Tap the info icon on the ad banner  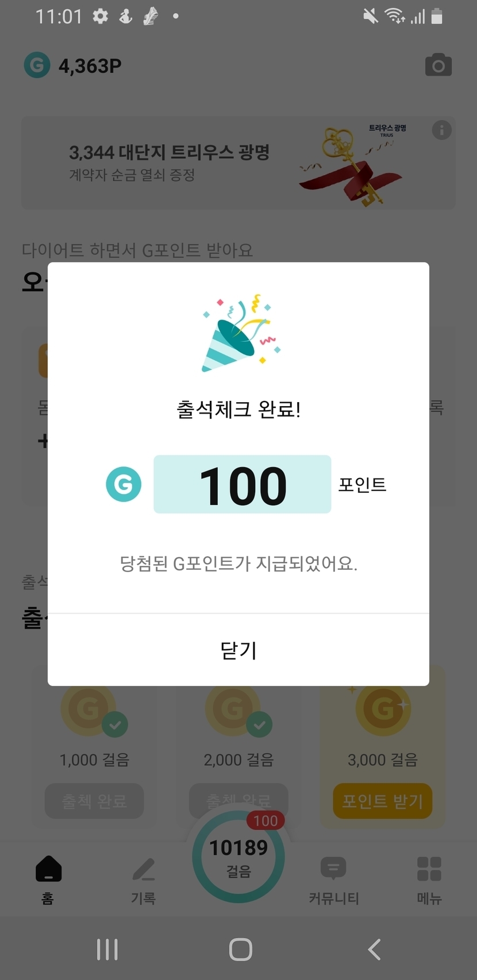[441, 130]
